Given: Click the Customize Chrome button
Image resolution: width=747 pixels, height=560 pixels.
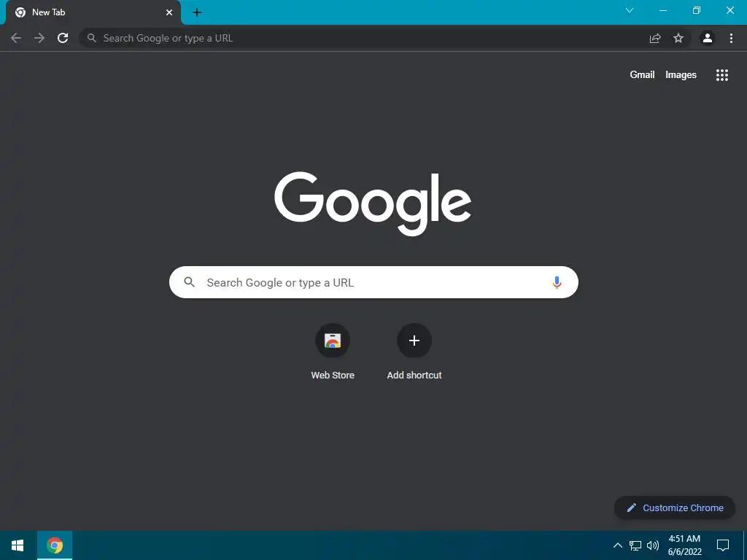Looking at the screenshot, I should [675, 507].
